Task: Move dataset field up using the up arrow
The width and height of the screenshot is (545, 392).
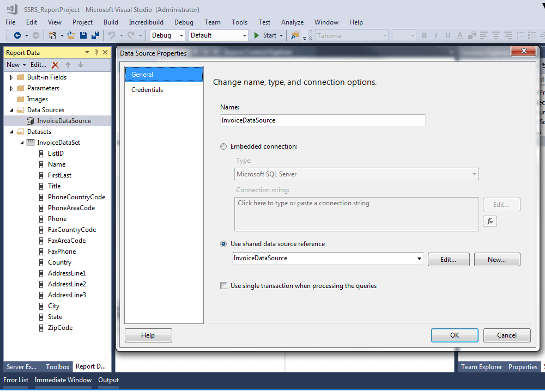Action: coord(68,64)
